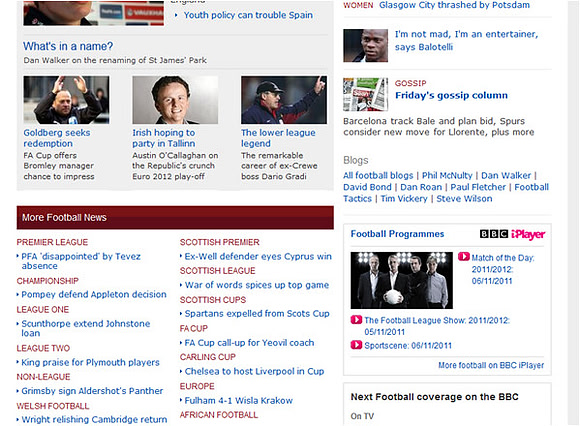Read King praise for Plymouth players
The height and width of the screenshot is (426, 580).
point(90,362)
